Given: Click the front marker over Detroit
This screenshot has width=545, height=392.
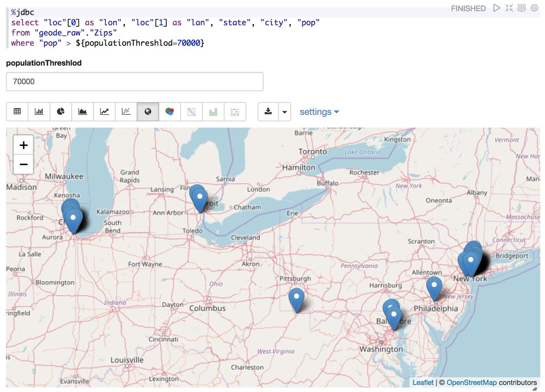Looking at the screenshot, I should tap(199, 201).
